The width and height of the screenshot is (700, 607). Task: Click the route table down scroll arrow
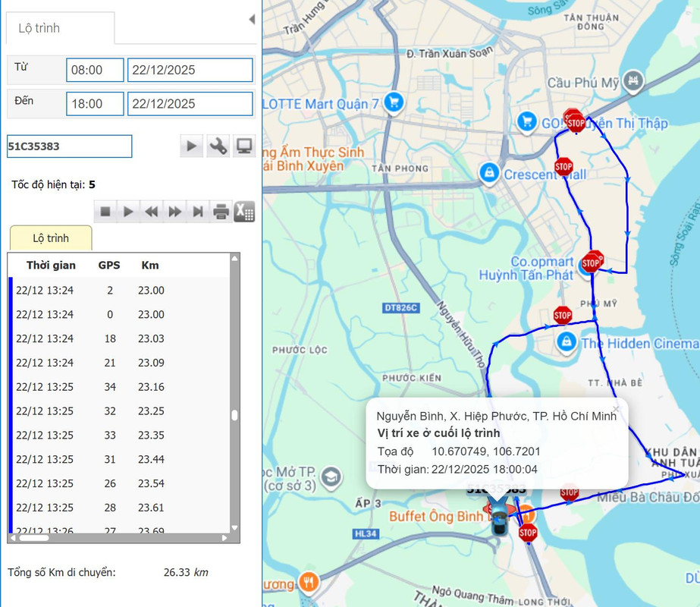point(235,527)
